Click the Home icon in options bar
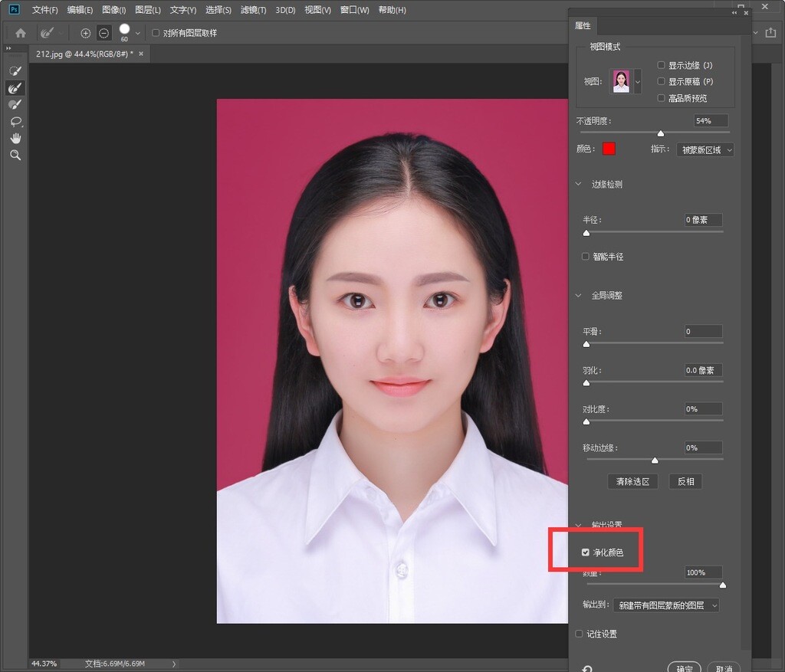 tap(21, 33)
